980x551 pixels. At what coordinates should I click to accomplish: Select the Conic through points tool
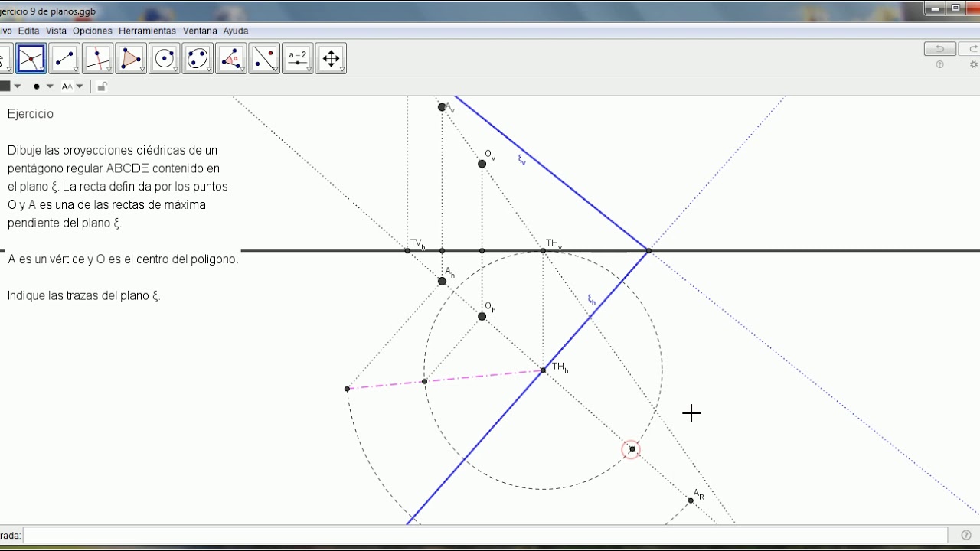point(198,59)
